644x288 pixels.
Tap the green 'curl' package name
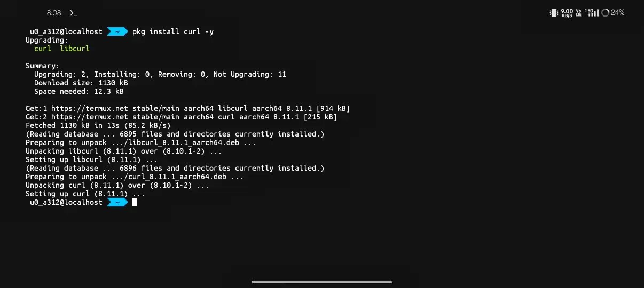(43, 49)
